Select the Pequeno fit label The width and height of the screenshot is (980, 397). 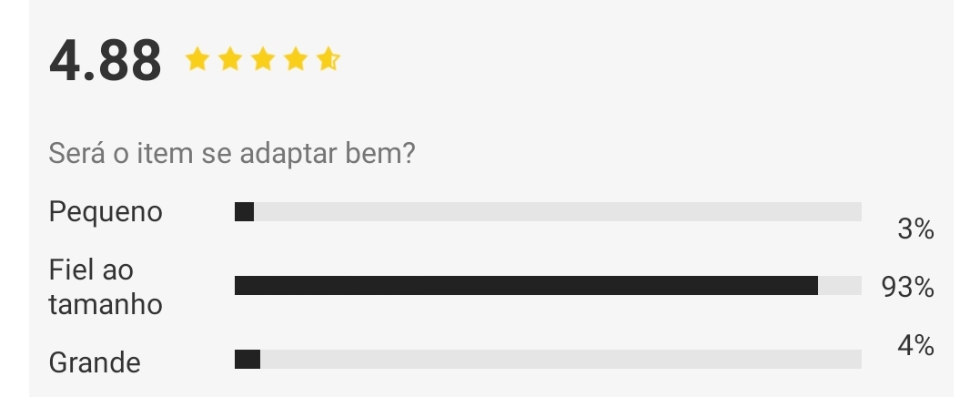point(106,212)
